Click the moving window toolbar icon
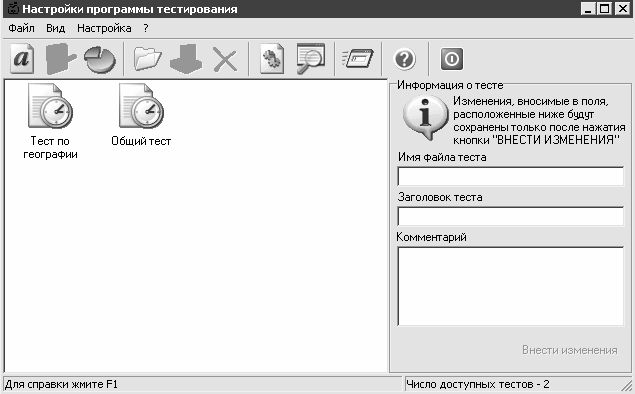This screenshot has width=635, height=394. coord(358,59)
